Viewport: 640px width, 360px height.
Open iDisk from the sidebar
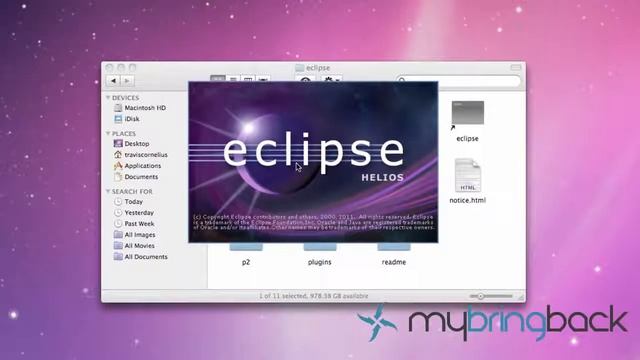(x=127, y=119)
